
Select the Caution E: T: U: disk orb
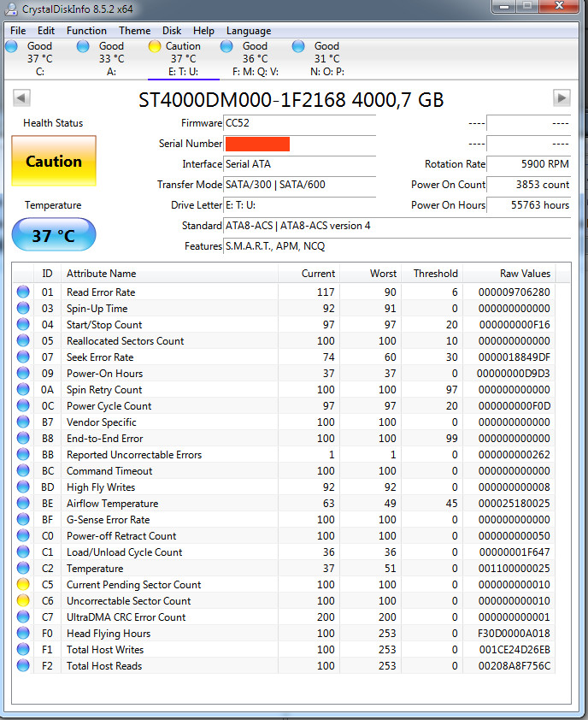pyautogui.click(x=155, y=46)
